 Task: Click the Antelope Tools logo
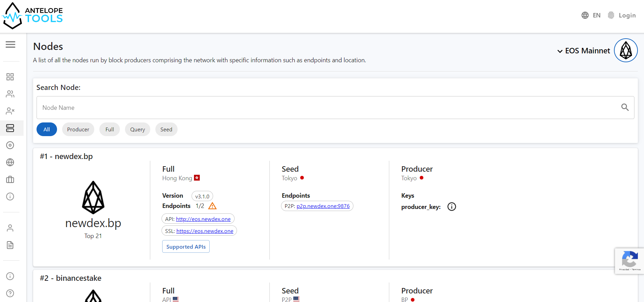(32, 16)
